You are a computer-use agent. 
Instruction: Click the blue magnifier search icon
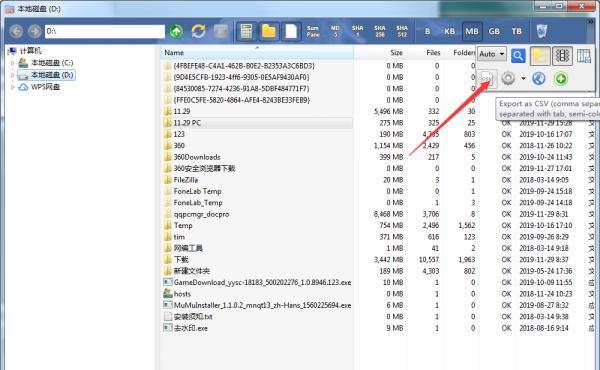[518, 56]
